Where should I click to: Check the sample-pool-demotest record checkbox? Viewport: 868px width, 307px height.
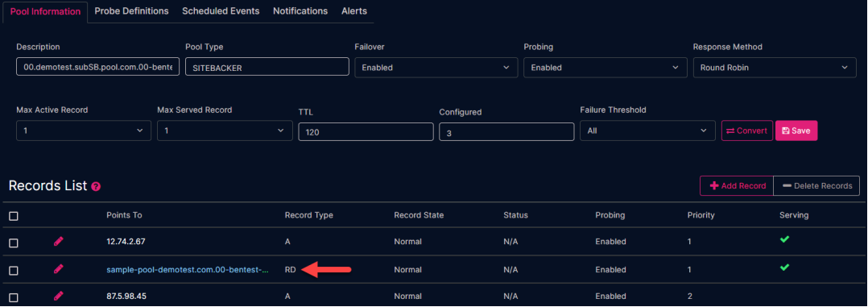tap(14, 271)
